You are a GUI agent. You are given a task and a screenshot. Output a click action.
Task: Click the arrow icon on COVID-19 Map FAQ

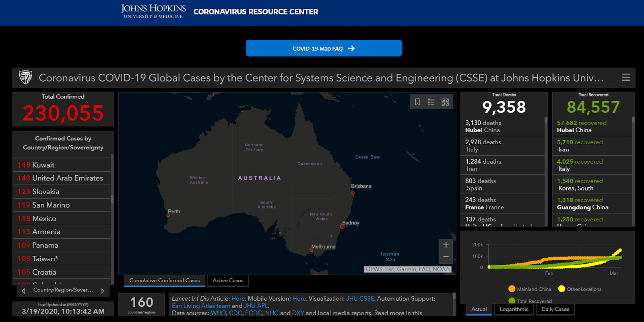tap(351, 48)
